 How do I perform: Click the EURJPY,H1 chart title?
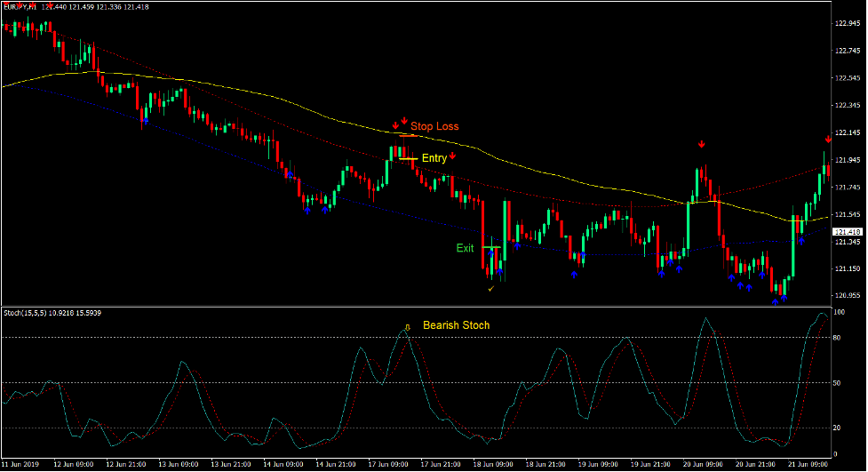20,6
